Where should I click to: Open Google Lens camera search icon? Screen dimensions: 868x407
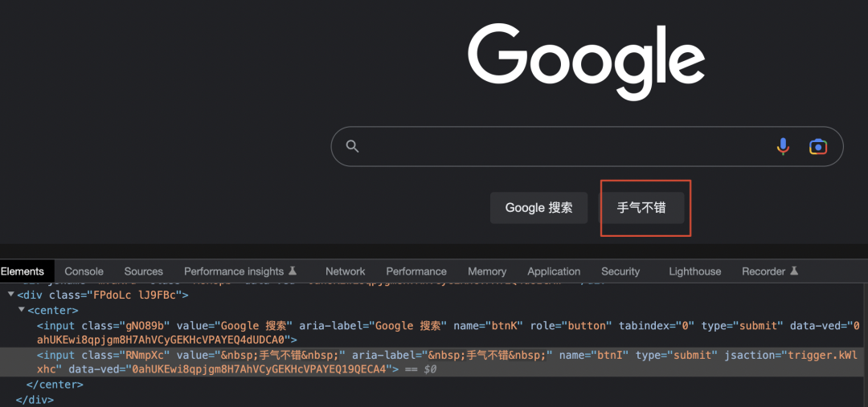[817, 147]
